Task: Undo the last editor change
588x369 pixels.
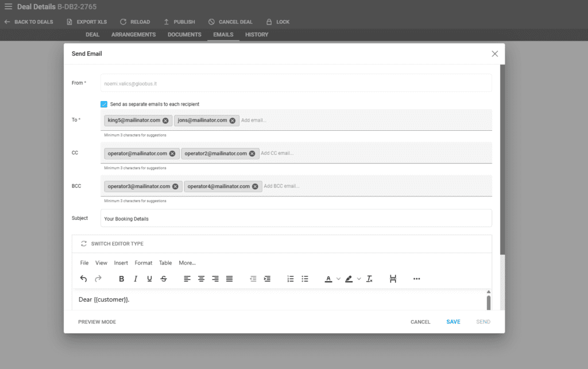Action: [x=83, y=279]
